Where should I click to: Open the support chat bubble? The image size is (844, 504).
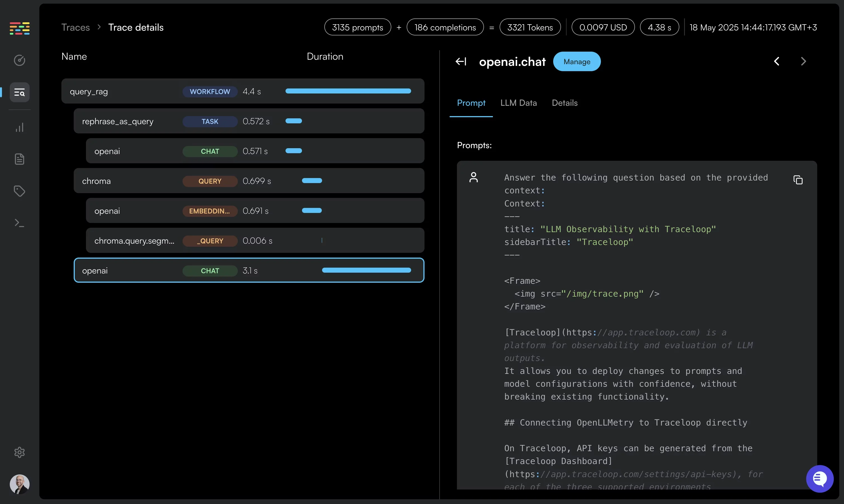click(x=820, y=479)
